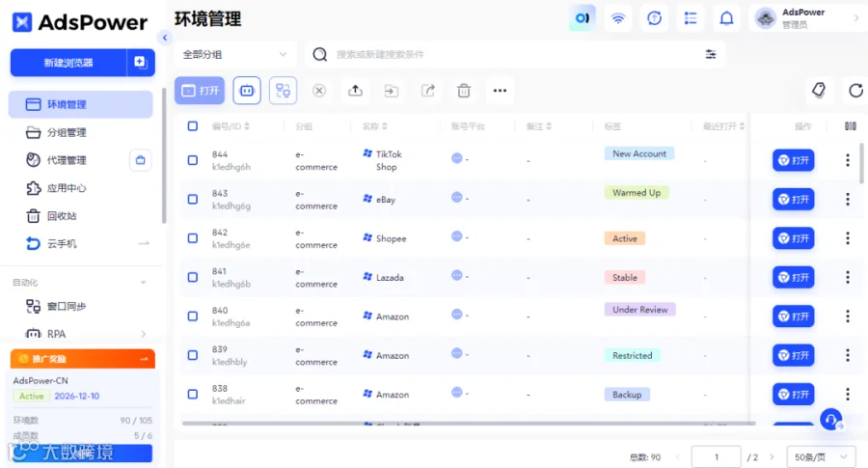The width and height of the screenshot is (868, 468).
Task: Open the search filter sliders icon
Action: (710, 54)
